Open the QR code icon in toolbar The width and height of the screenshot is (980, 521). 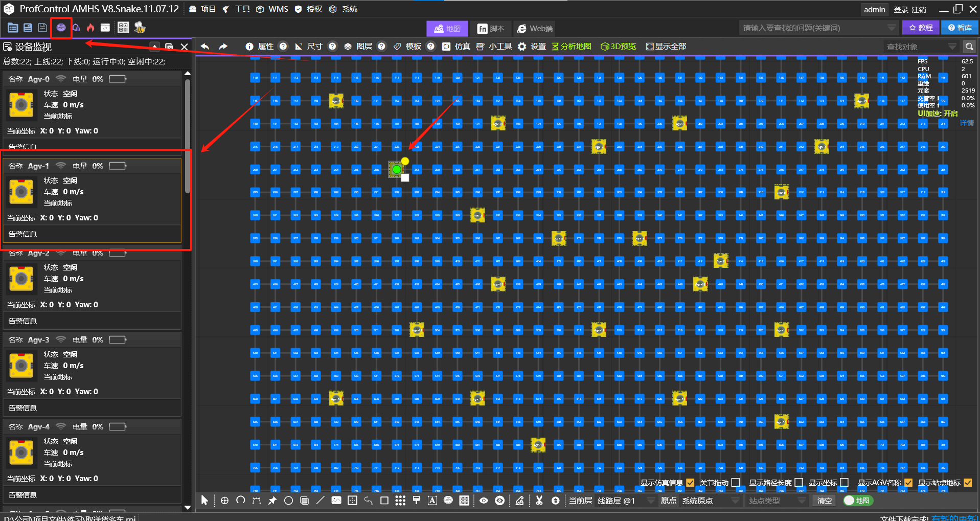123,28
